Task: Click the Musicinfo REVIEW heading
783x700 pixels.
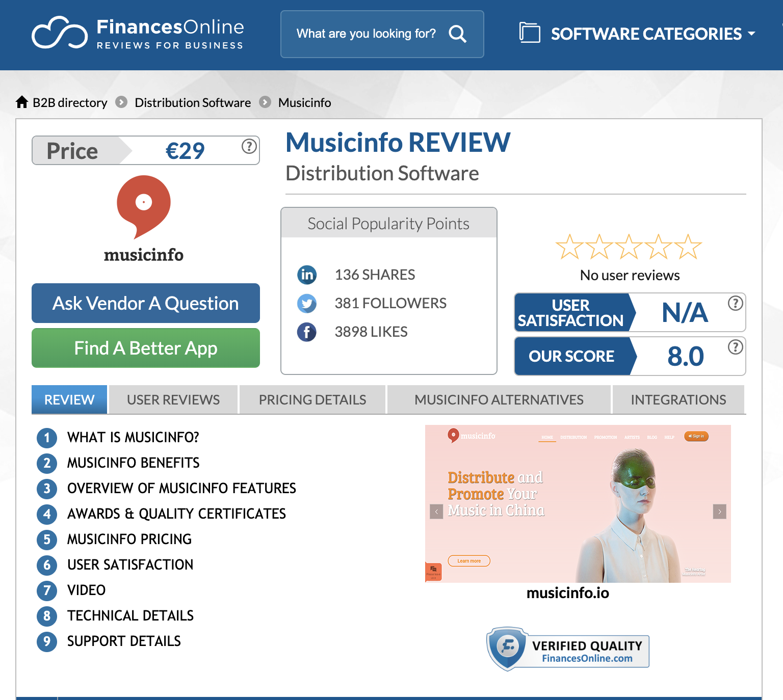Action: pyautogui.click(x=398, y=142)
